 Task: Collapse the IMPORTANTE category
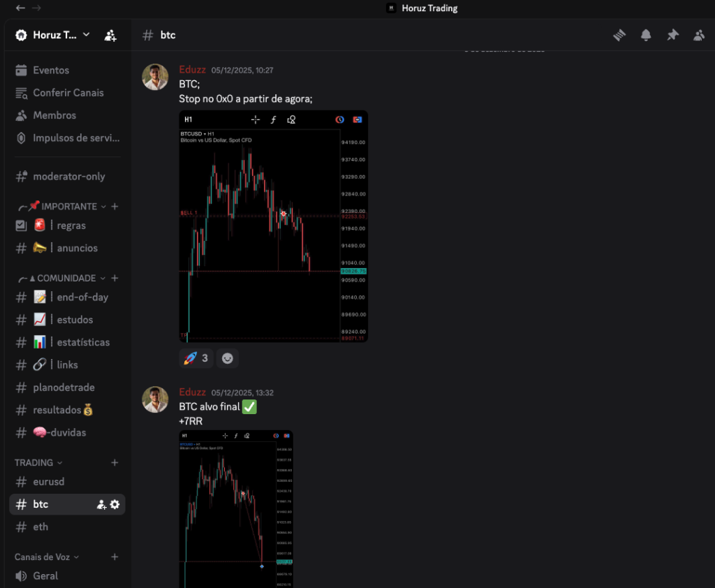pos(68,207)
